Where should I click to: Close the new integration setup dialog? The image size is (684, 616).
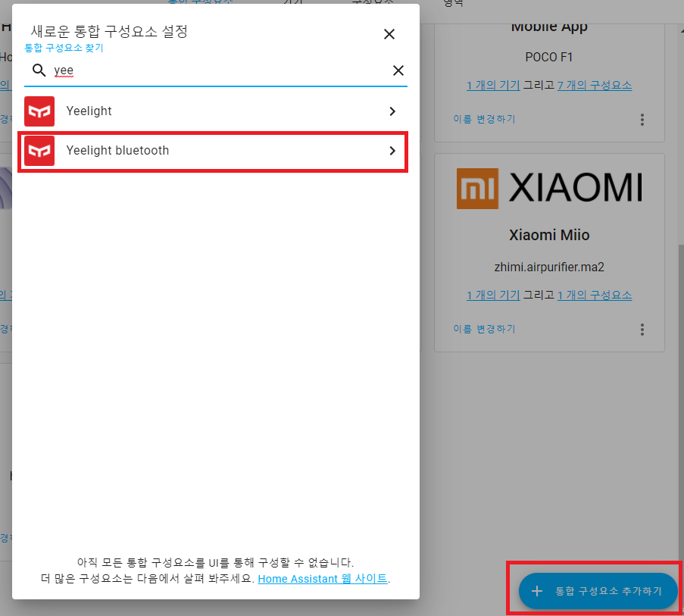coord(389,34)
